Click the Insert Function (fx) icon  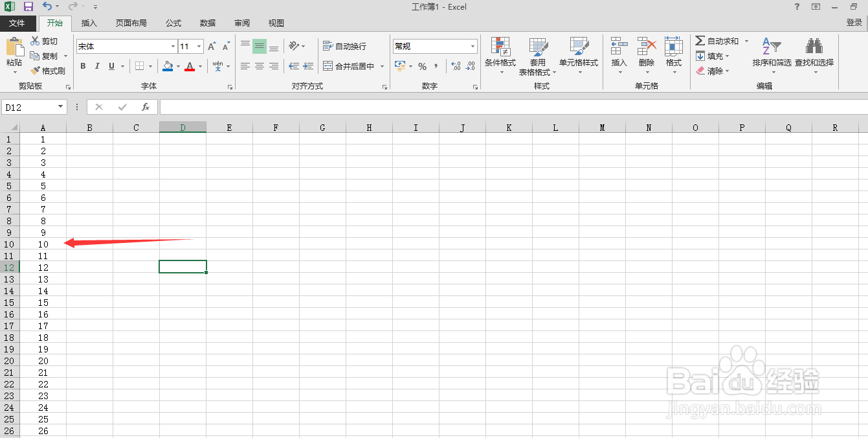click(145, 106)
